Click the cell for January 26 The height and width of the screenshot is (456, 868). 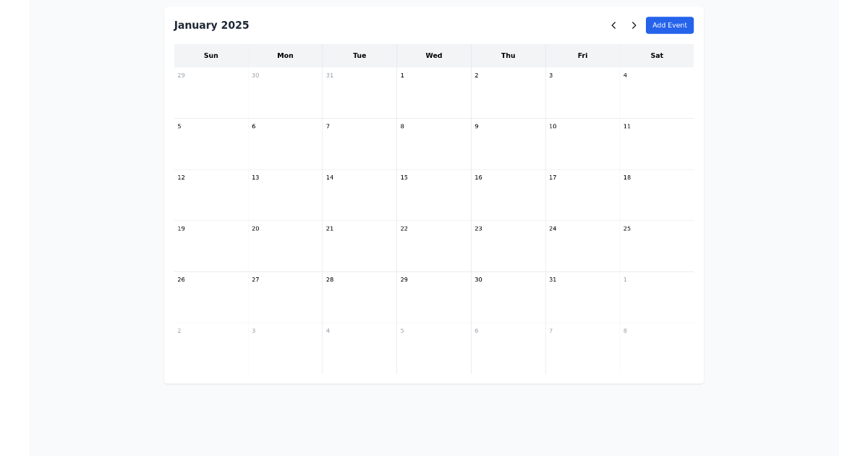(210, 297)
